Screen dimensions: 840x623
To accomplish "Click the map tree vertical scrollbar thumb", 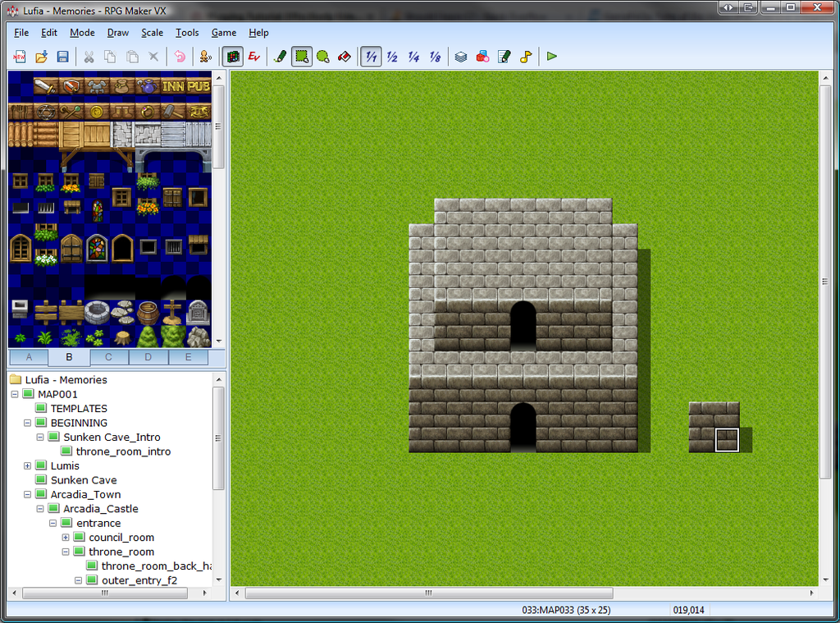I will [x=218, y=438].
